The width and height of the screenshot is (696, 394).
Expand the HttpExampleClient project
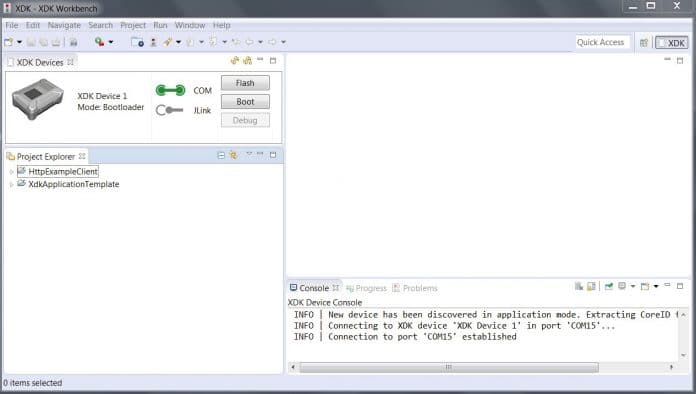[12, 172]
